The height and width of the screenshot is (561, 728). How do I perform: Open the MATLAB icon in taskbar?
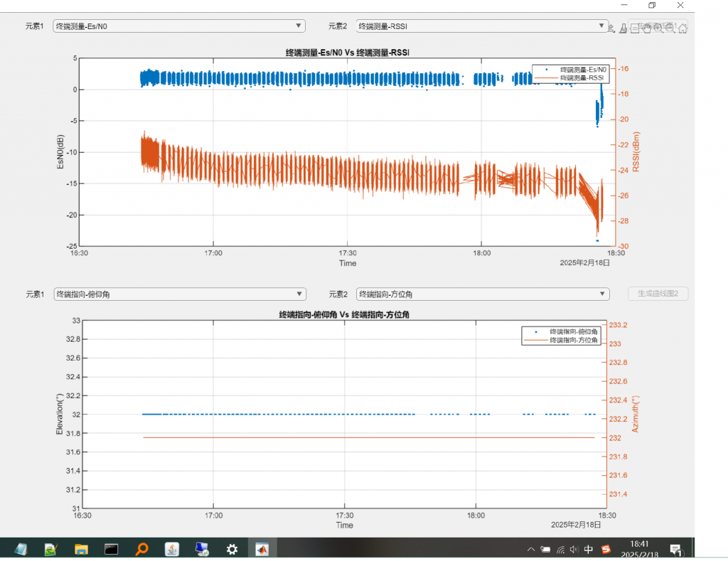pyautogui.click(x=262, y=550)
